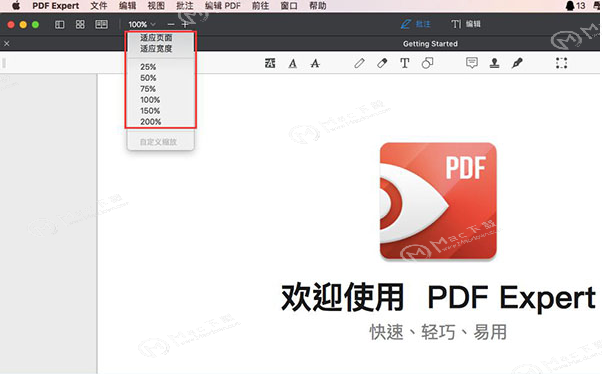Image resolution: width=602 pixels, height=374 pixels.
Task: Select the shapes tool
Action: (x=427, y=63)
